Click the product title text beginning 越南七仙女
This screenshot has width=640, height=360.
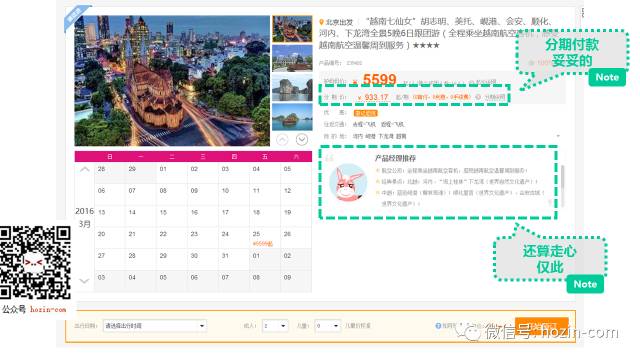coord(438,33)
